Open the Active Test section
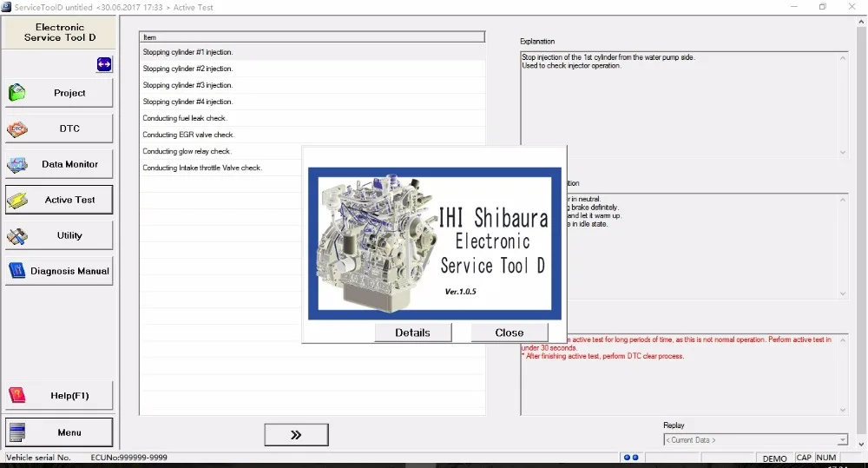868x468 pixels. pyautogui.click(x=59, y=200)
